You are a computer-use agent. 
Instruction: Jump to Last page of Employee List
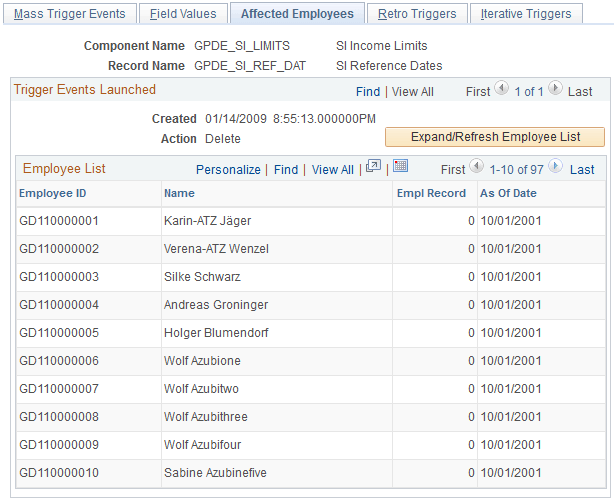tap(582, 170)
